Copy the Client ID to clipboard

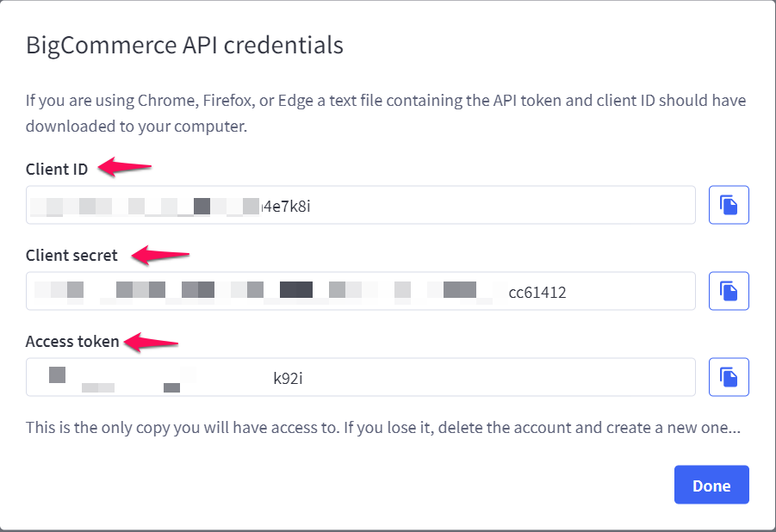point(729,205)
